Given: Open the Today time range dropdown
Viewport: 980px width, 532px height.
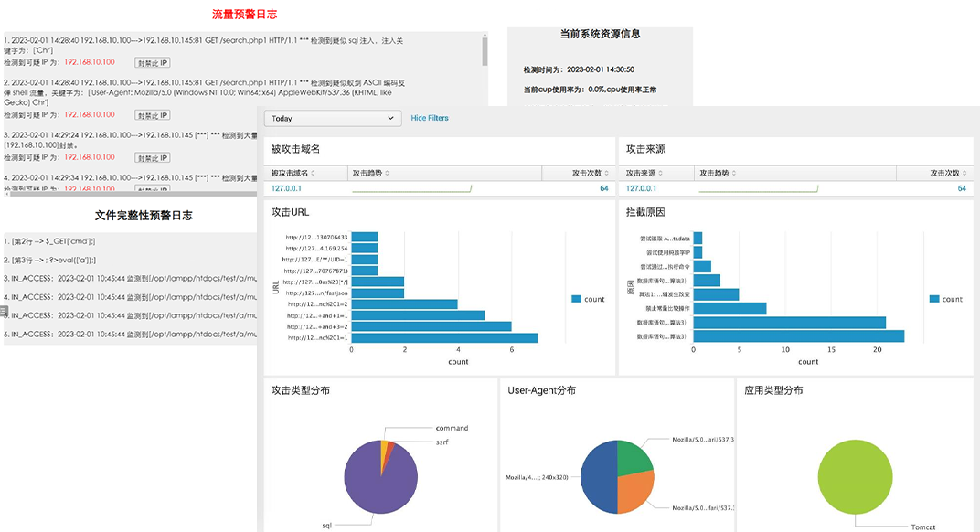Looking at the screenshot, I should [x=333, y=119].
